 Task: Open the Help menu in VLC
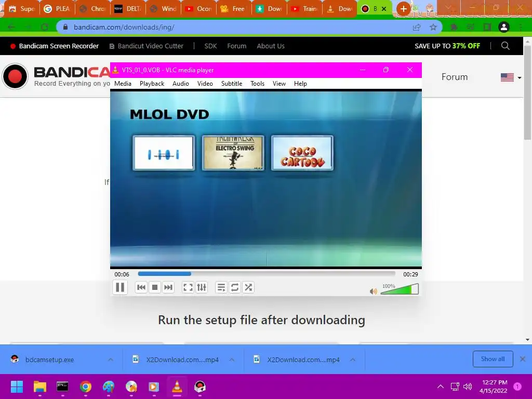300,84
